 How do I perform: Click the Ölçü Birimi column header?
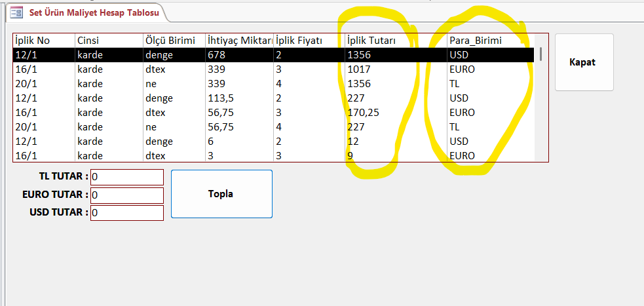tap(173, 41)
